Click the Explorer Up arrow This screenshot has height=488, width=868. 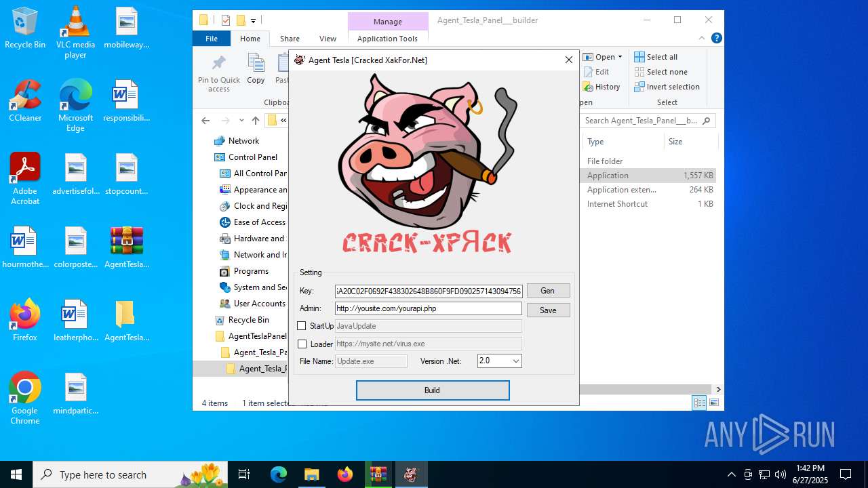(x=256, y=121)
